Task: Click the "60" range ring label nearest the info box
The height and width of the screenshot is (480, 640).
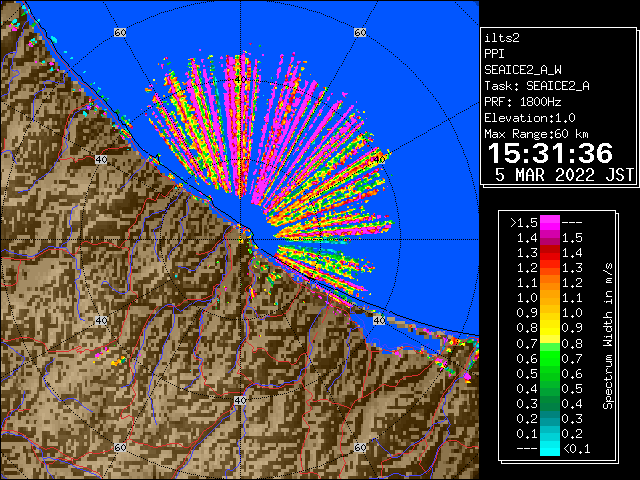Action: point(360,32)
